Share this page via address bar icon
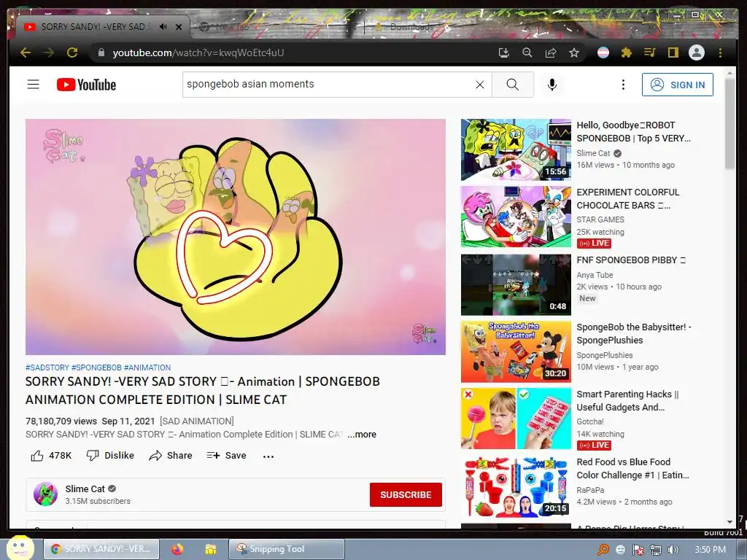The height and width of the screenshot is (560, 747). [550, 52]
